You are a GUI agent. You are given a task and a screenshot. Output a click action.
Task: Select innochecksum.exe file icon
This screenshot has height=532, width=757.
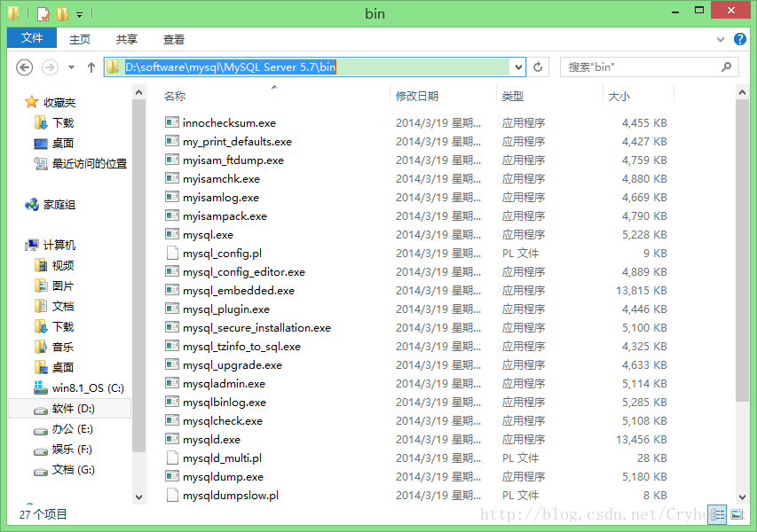[x=172, y=122]
